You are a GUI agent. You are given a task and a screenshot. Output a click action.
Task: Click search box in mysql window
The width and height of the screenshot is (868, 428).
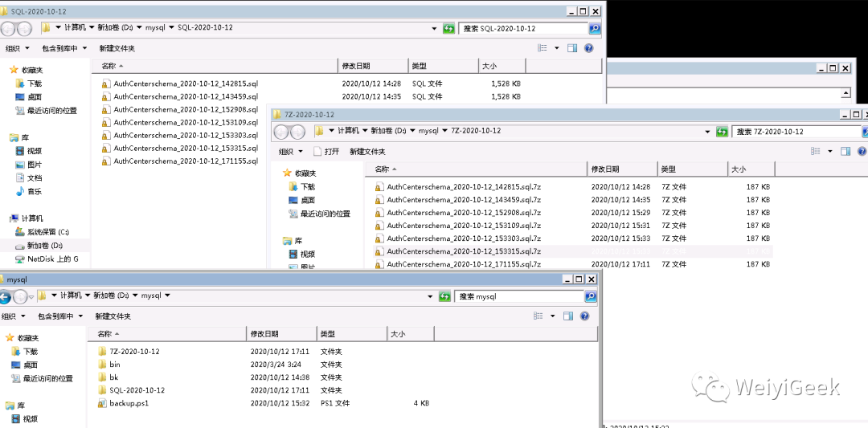click(518, 297)
